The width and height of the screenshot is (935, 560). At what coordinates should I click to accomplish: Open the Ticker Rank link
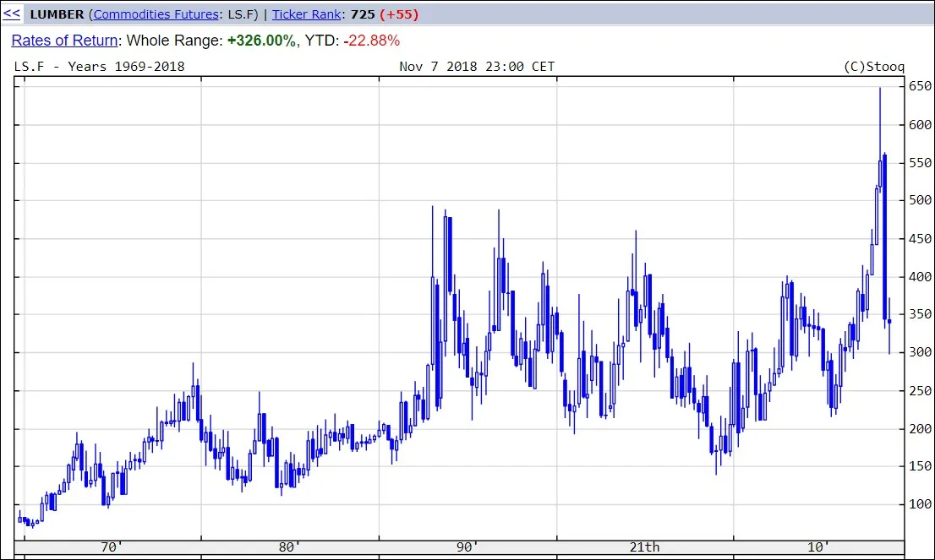[307, 14]
